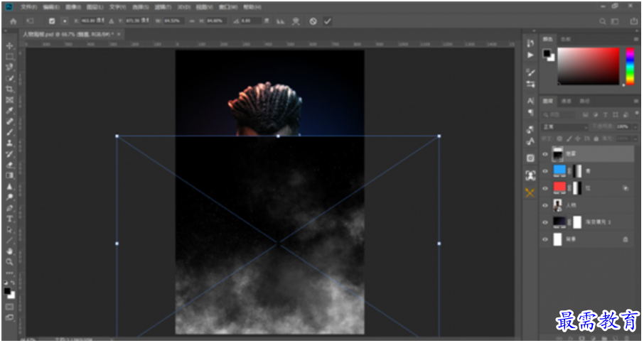This screenshot has width=644, height=343.
Task: Open the Layers panel flyout menu
Action: 637,101
